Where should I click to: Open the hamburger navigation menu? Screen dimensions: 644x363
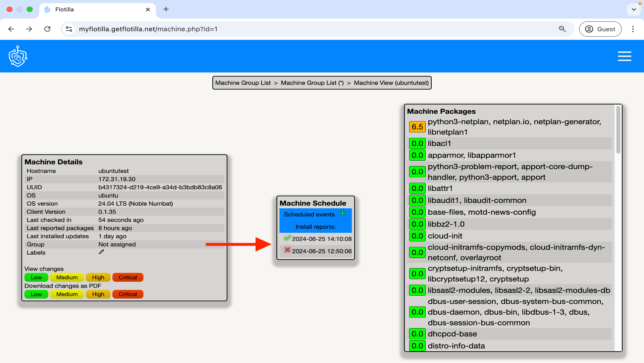coord(624,56)
